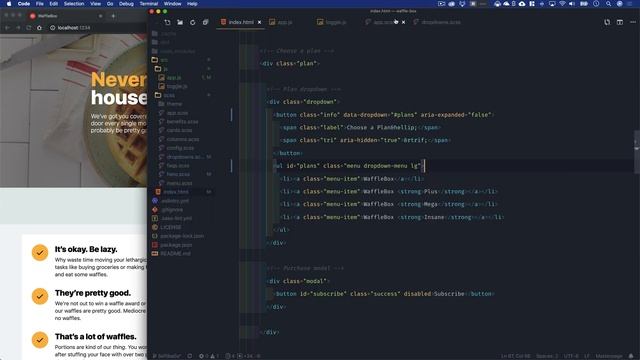Open the editor more actions ellipsis
Viewport: 640px width, 360px height.
(633, 22)
